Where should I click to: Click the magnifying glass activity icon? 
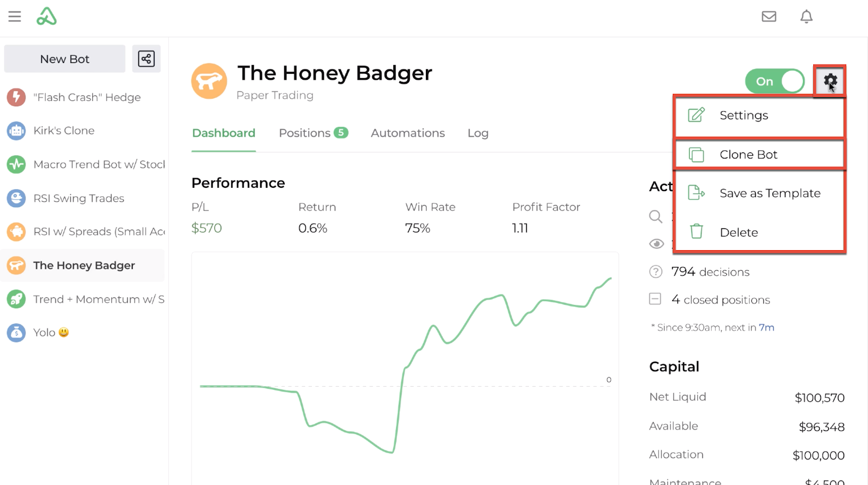pos(656,216)
